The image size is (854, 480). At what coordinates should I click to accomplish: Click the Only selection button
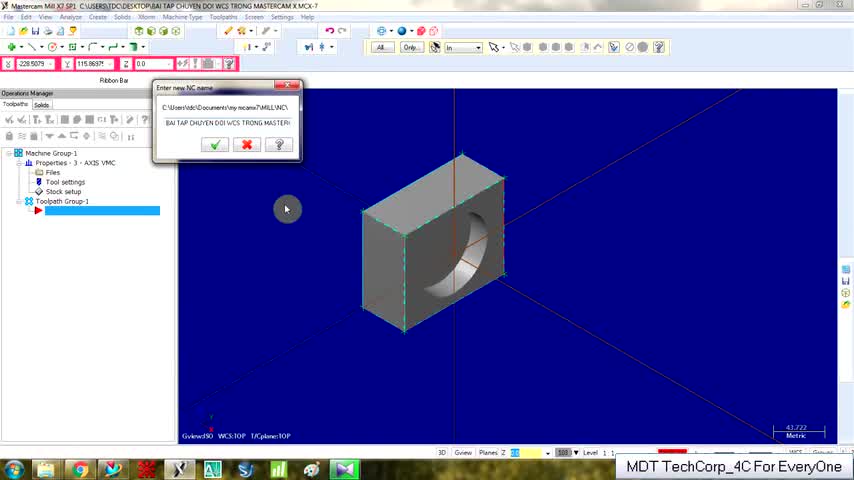(411, 47)
